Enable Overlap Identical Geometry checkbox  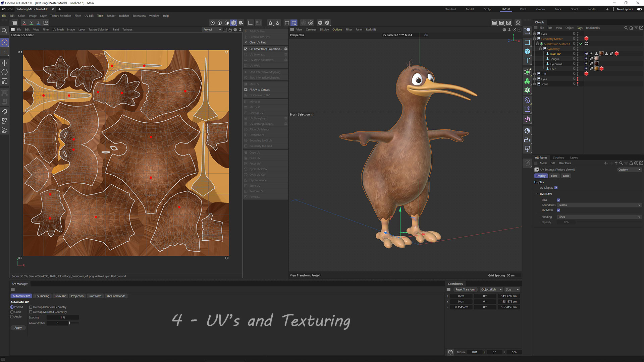click(x=31, y=307)
